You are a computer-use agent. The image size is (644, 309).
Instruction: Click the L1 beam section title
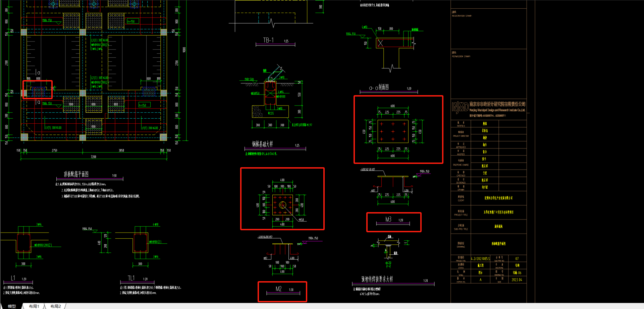[x=13, y=278]
